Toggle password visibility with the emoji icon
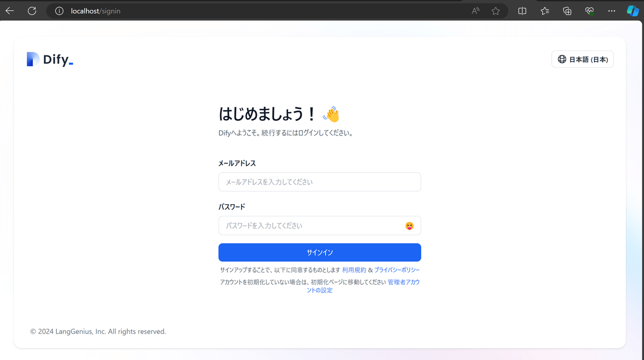Screen dimensions: 644x360 point(410,226)
